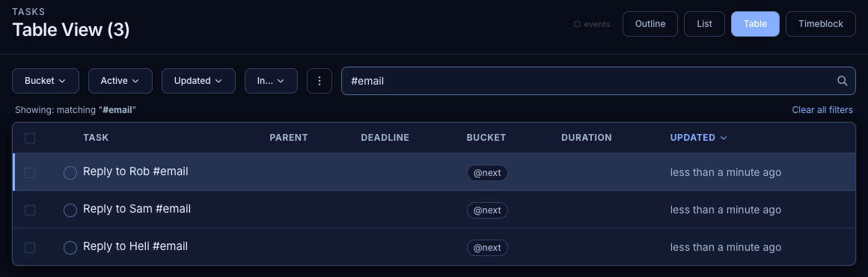Tick the checkbox for Reply to Rob
868x277 pixels.
pos(30,173)
